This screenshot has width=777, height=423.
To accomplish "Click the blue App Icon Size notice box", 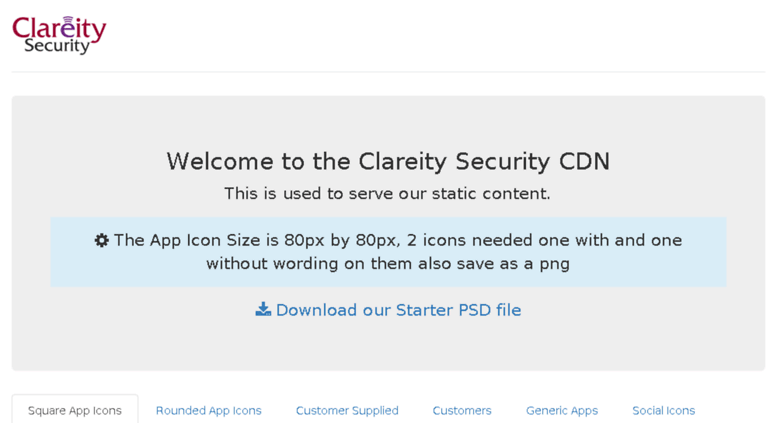I will pos(388,252).
